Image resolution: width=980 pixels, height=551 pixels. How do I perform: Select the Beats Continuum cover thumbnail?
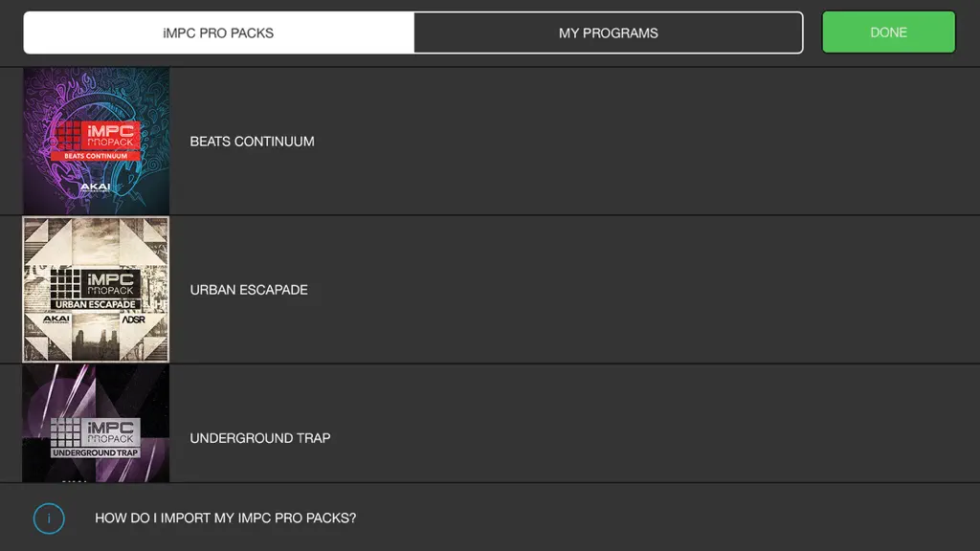point(96,141)
